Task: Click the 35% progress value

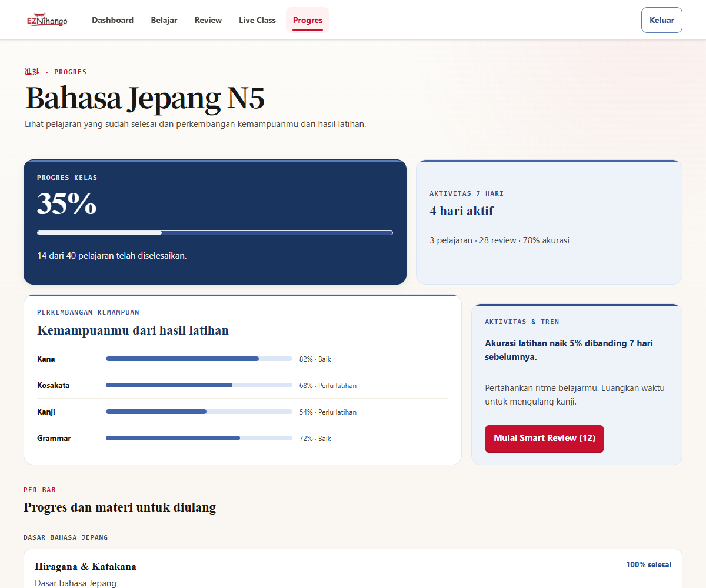Action: coord(66,203)
